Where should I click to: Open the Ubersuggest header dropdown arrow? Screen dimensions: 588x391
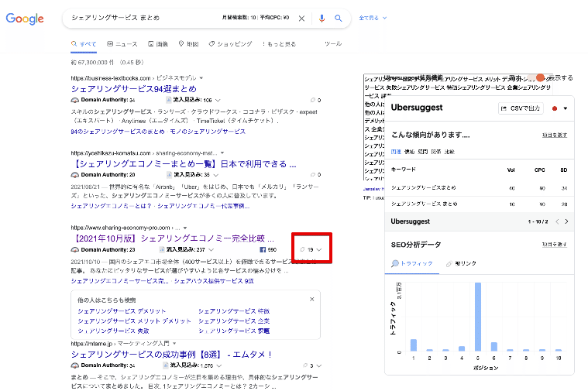pos(565,108)
